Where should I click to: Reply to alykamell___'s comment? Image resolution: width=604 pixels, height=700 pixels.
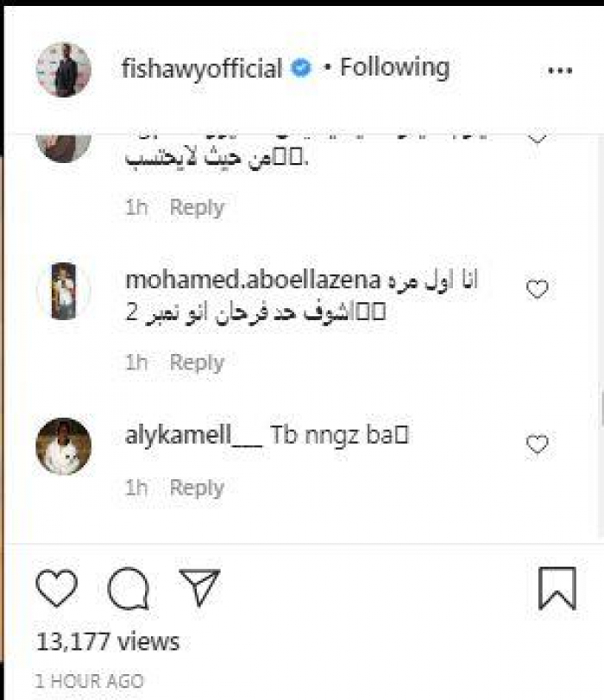coord(197,488)
